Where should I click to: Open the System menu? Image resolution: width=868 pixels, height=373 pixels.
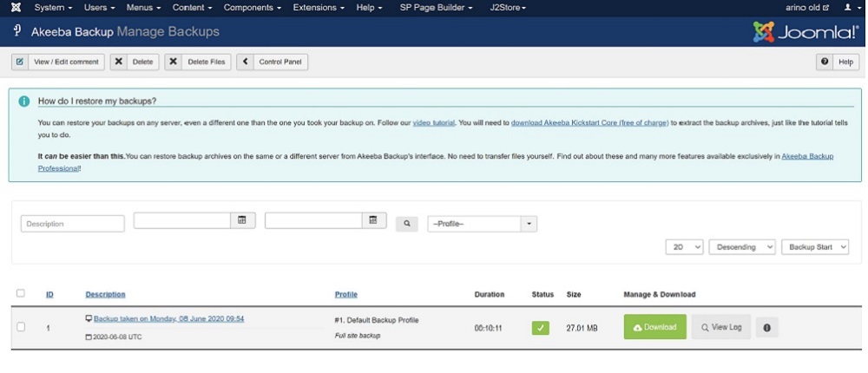(53, 8)
